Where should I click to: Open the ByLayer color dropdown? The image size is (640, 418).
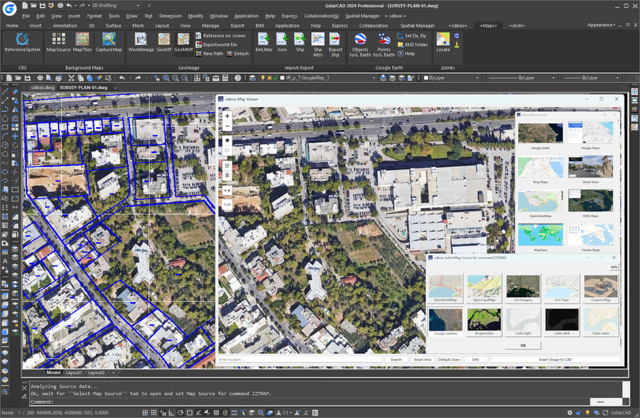(451, 78)
